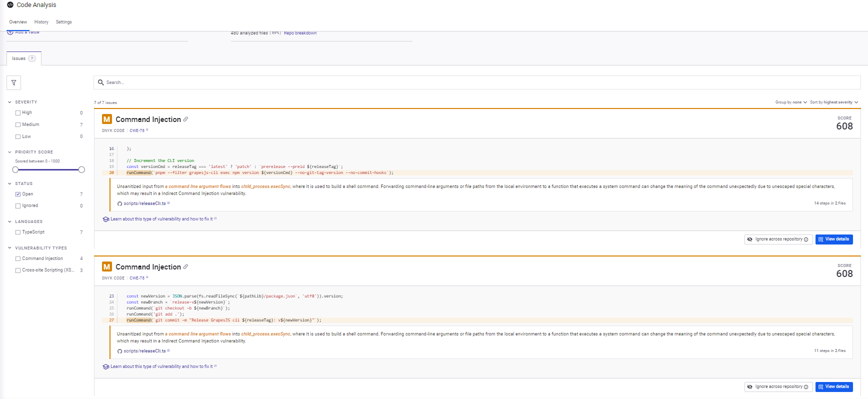The image size is (868, 399).
Task: Click the 11 steps in 2 files text
Action: pyautogui.click(x=829, y=351)
